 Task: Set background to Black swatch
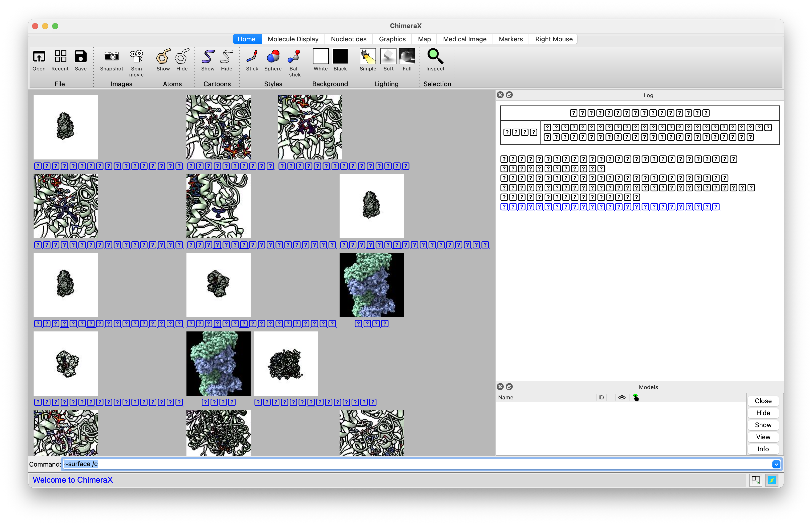pyautogui.click(x=340, y=57)
